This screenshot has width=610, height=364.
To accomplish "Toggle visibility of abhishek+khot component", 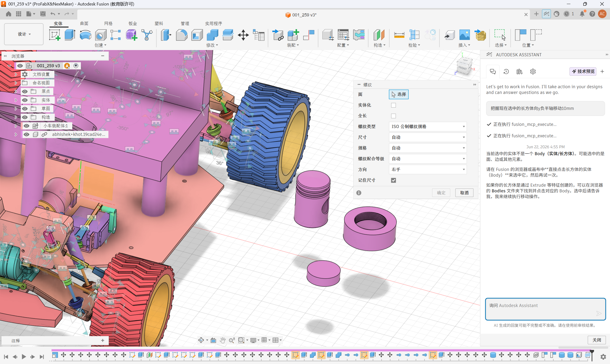I will click(x=26, y=134).
